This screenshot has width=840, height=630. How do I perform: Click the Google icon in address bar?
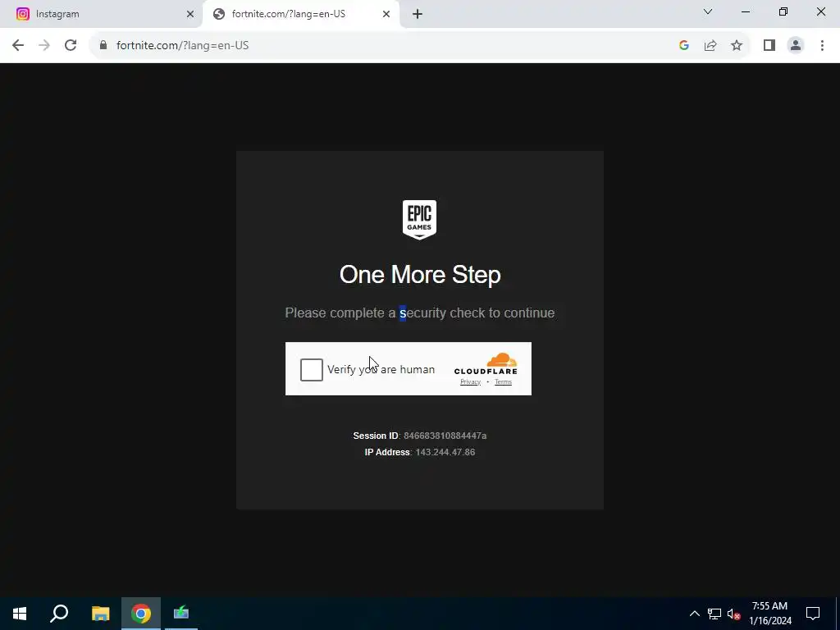click(x=683, y=45)
